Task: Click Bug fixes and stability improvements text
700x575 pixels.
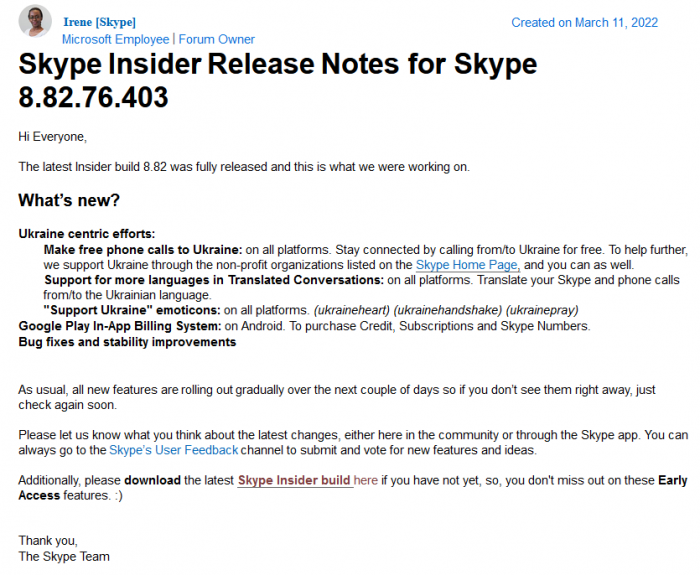Action: pyautogui.click(x=127, y=342)
